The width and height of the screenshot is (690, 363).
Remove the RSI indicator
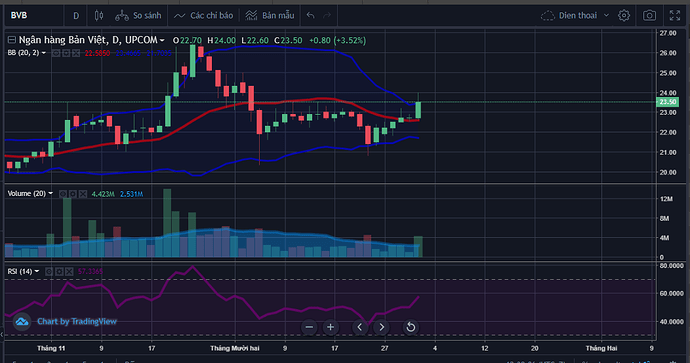69,271
